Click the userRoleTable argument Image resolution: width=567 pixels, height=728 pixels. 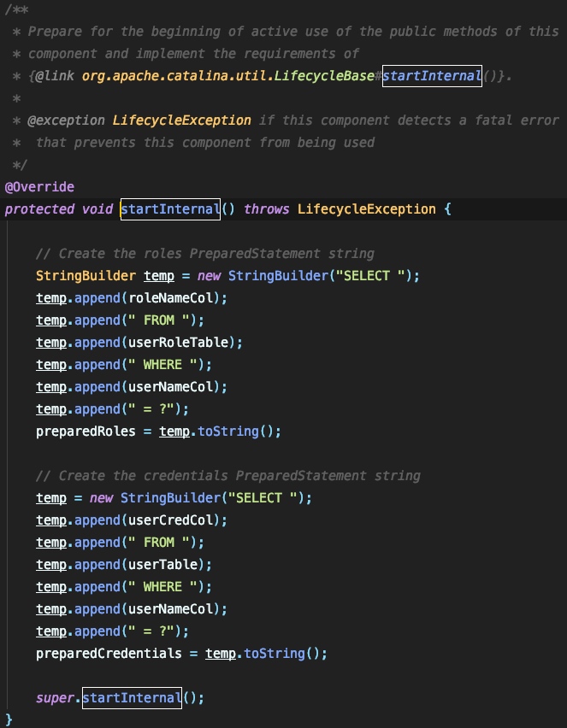click(x=178, y=343)
